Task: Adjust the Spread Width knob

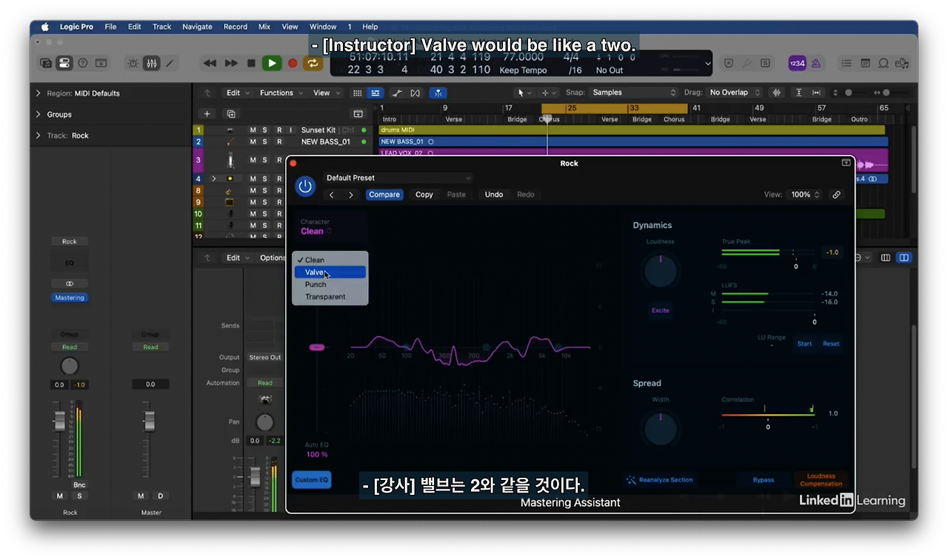Action: pyautogui.click(x=661, y=429)
